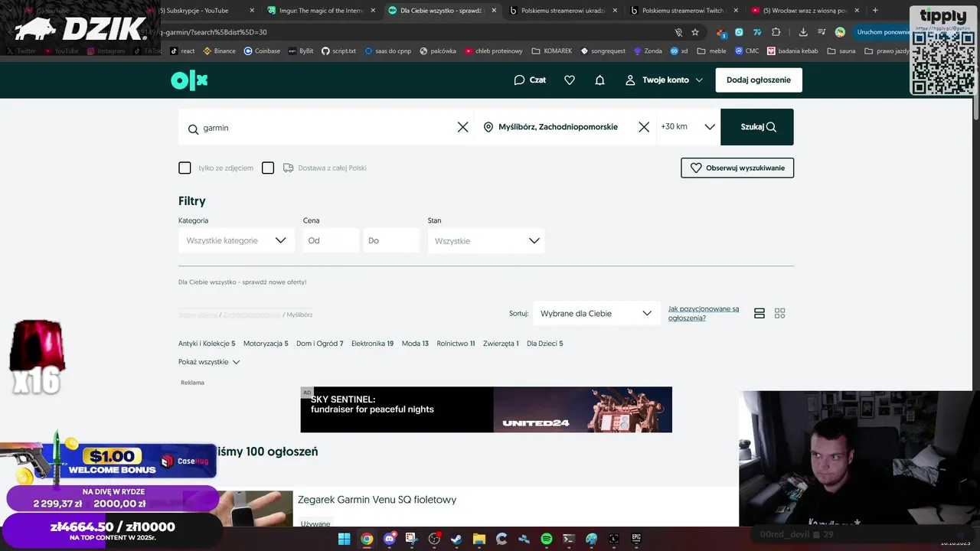Open the script.txt GitHub bookmark

click(x=339, y=51)
